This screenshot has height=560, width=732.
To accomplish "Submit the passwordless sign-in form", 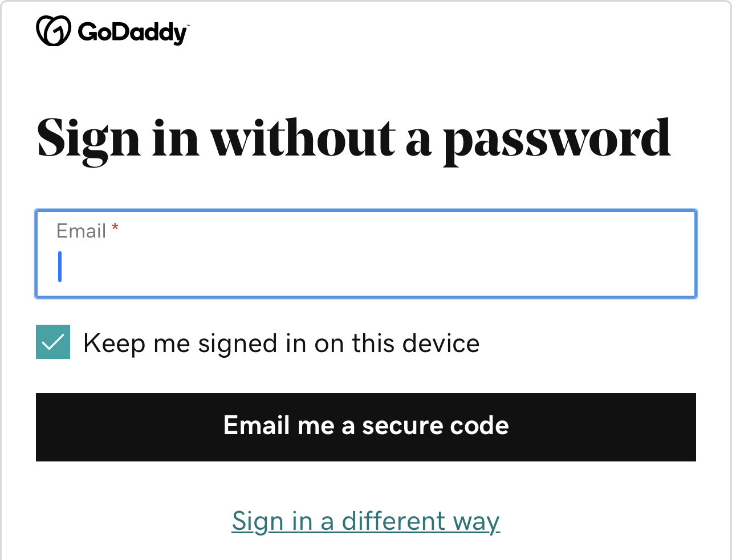I will coord(366,427).
